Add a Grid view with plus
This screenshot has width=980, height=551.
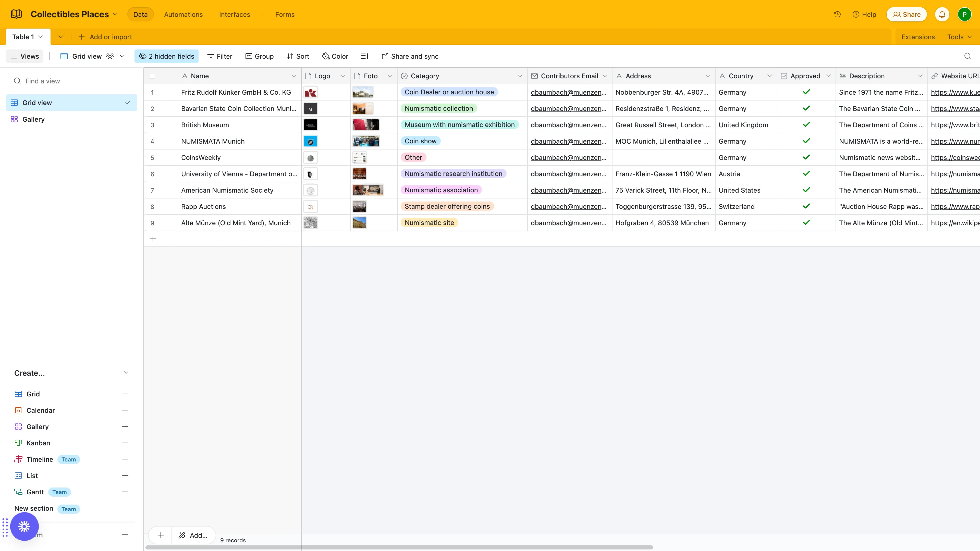(x=125, y=394)
